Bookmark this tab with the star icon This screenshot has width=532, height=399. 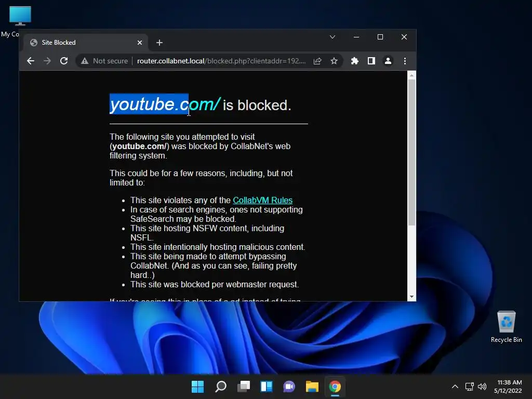pyautogui.click(x=334, y=61)
